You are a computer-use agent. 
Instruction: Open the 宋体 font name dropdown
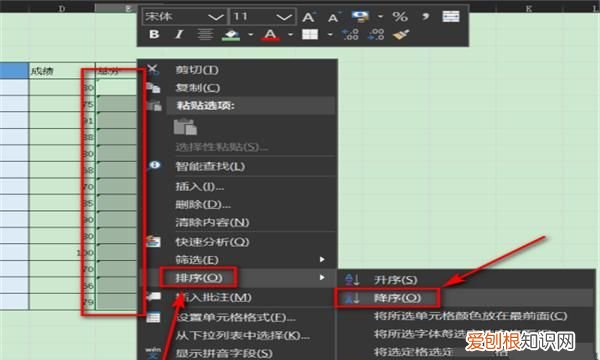tap(216, 17)
